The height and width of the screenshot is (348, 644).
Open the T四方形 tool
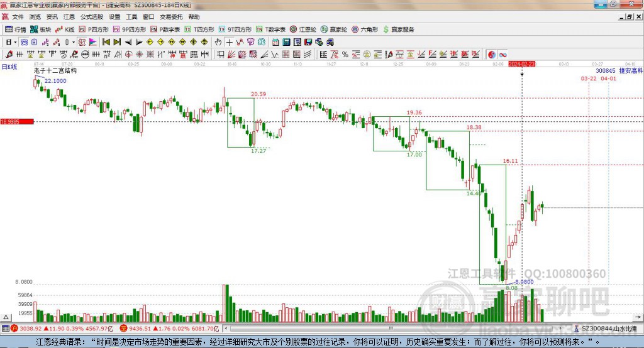pyautogui.click(x=199, y=30)
